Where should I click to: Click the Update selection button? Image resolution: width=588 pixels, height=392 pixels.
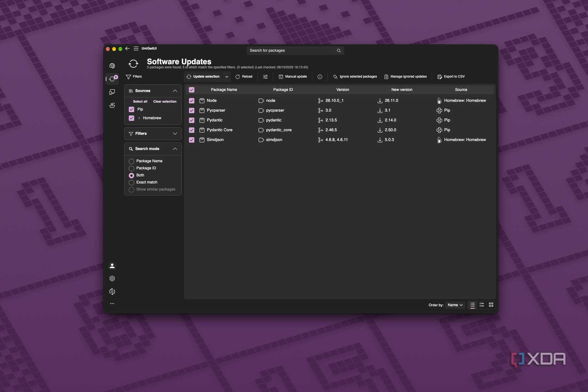click(203, 77)
